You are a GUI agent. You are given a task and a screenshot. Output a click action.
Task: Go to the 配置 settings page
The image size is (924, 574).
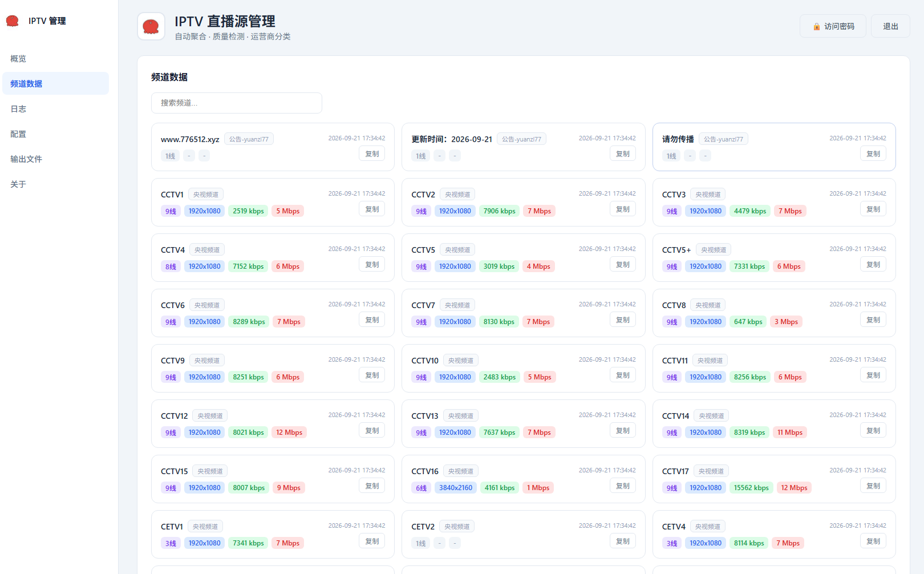(55, 134)
